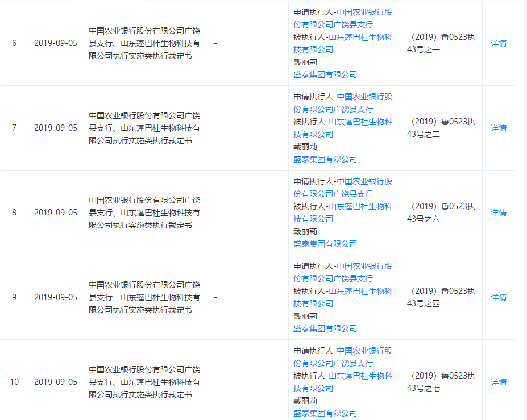Open 盛泰集团有限公司 link in row 8
This screenshot has width=527, height=420.
point(325,244)
